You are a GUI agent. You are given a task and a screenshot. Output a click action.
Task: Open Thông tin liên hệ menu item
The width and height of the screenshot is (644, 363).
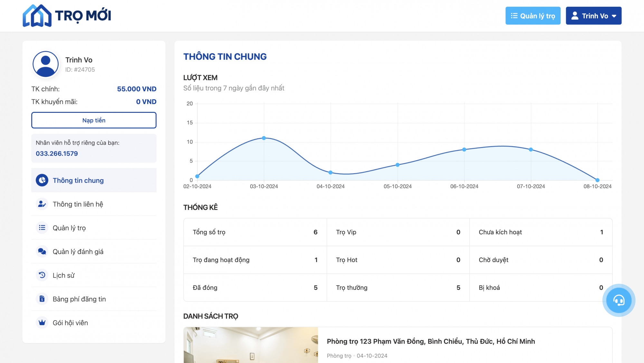tap(94, 204)
